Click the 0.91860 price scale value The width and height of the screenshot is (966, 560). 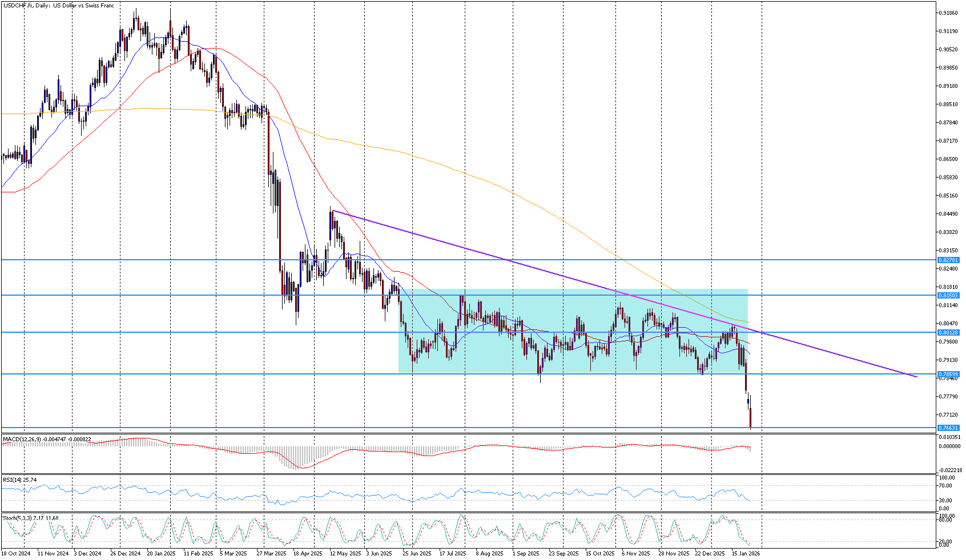tap(948, 13)
